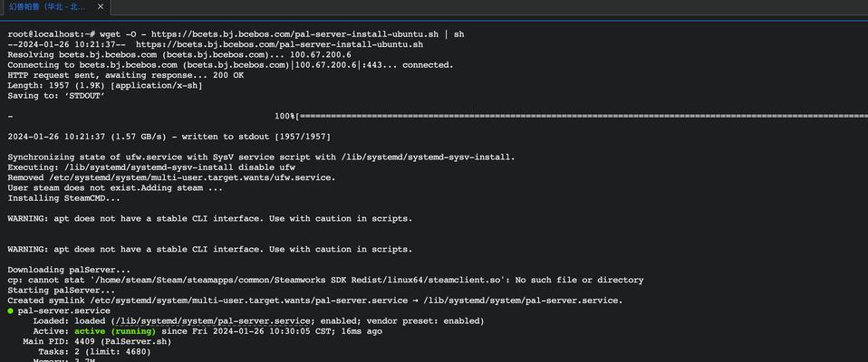
Task: Click the green 'active (running)' status text
Action: click(115, 331)
